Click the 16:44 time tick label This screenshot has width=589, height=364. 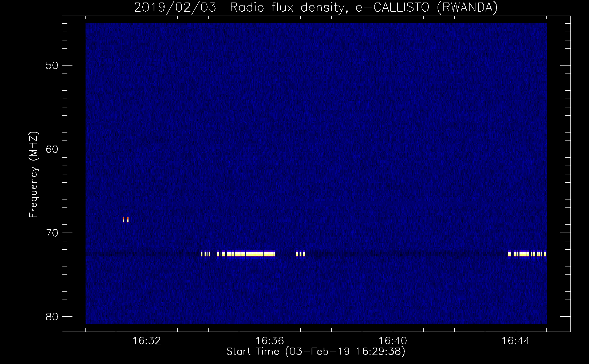(x=516, y=341)
